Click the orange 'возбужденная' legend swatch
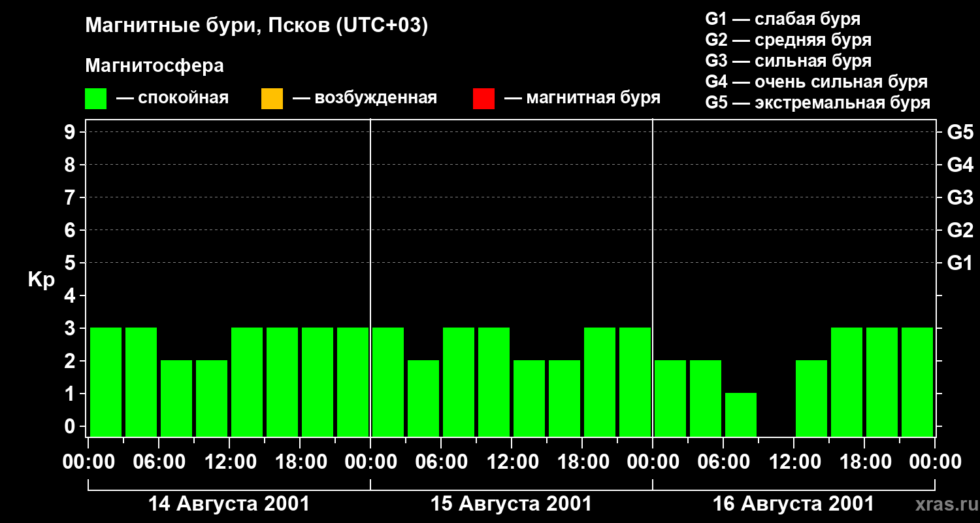This screenshot has width=980, height=523. (272, 99)
